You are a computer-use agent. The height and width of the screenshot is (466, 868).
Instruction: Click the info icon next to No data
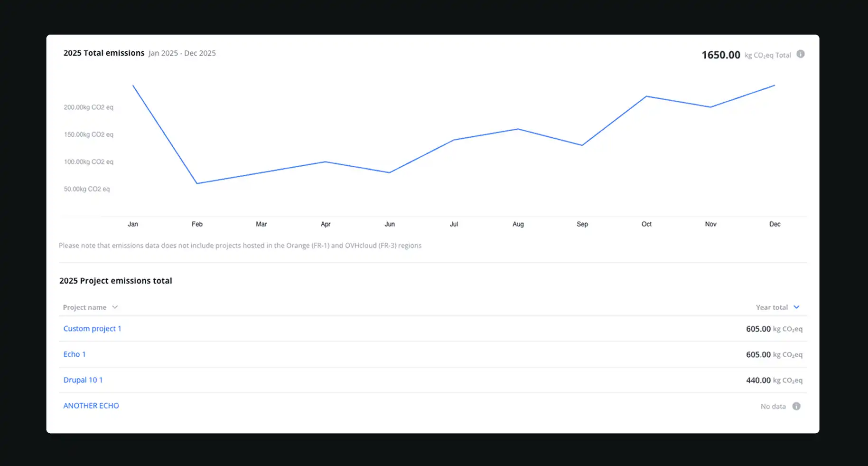coord(796,406)
